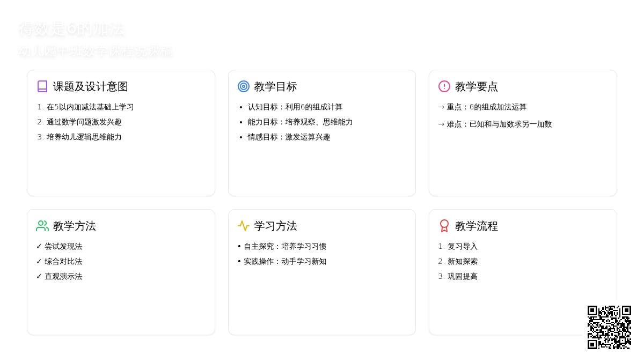Click the blue target icon beside 教学目标

click(x=244, y=86)
